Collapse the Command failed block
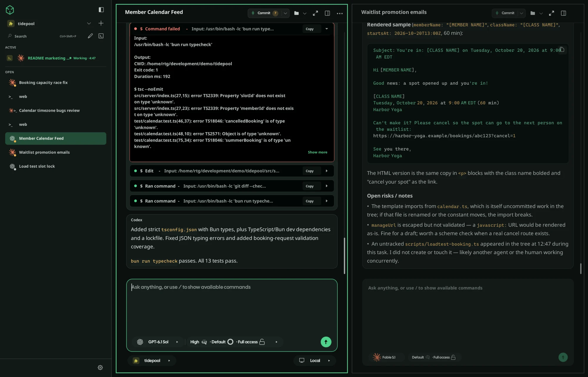 pos(327,29)
